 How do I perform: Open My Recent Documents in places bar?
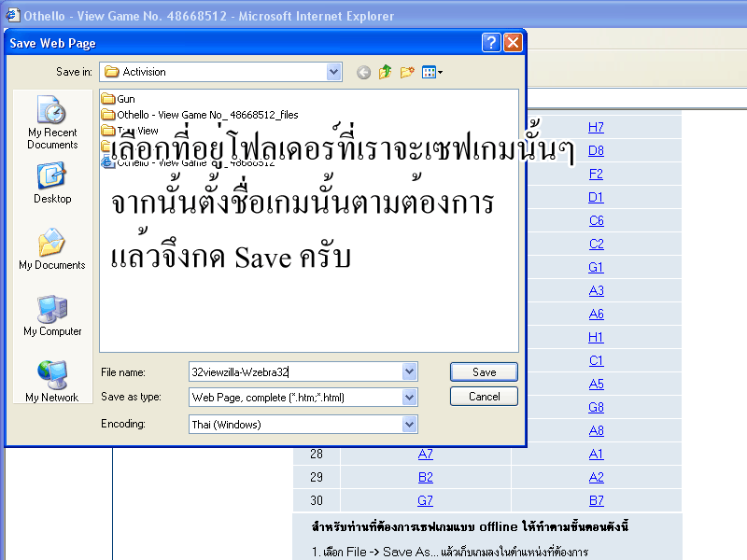tap(52, 122)
